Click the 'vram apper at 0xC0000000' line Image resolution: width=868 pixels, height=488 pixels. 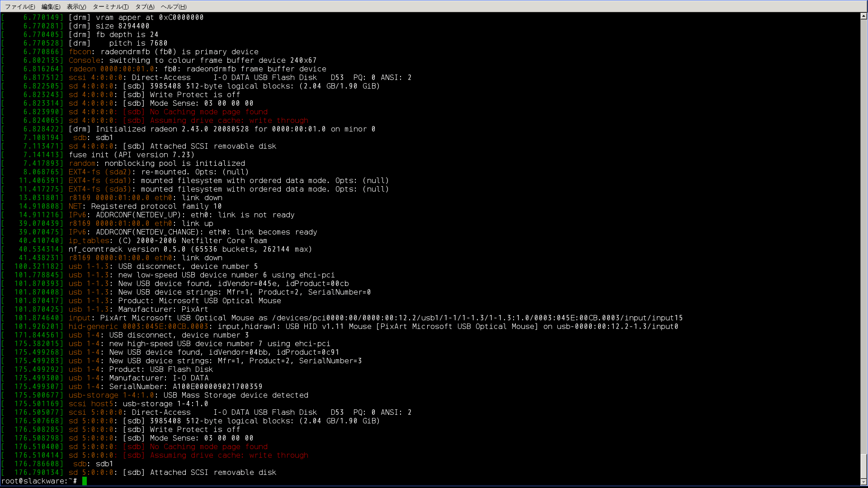pyautogui.click(x=149, y=17)
